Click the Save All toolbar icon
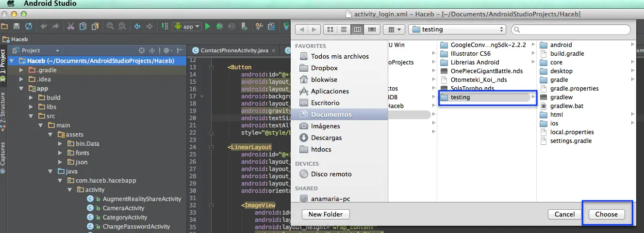The width and height of the screenshot is (644, 233). click(x=17, y=26)
